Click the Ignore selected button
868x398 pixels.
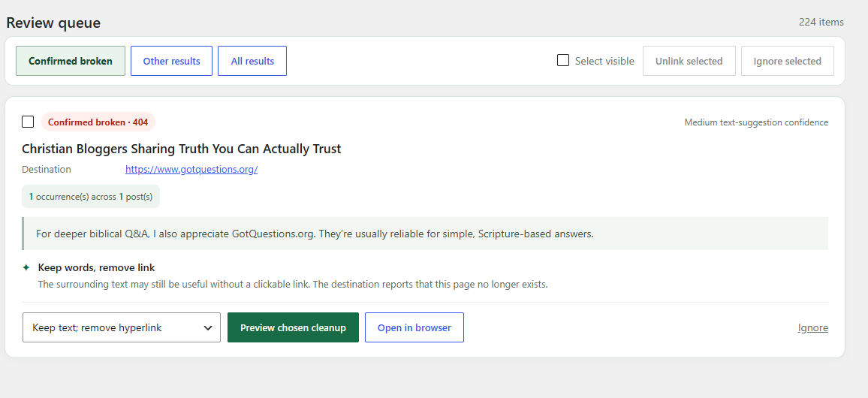[x=787, y=61]
